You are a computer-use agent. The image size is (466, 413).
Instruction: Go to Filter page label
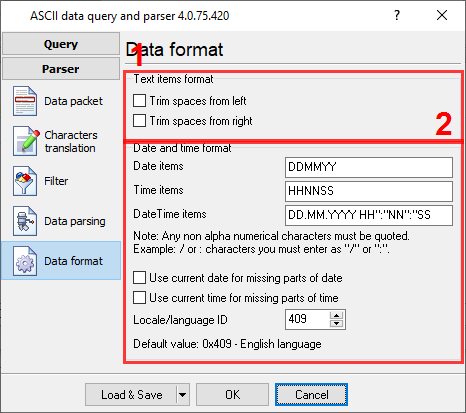[56, 181]
